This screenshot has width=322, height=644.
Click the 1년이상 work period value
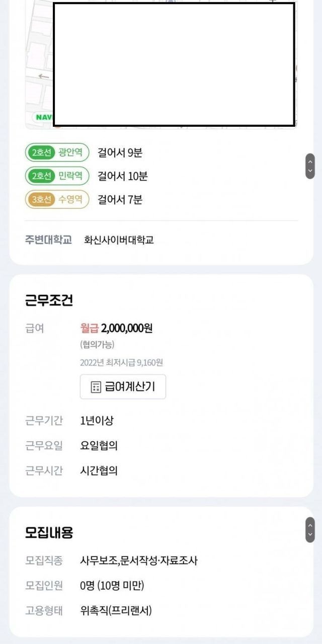97,421
